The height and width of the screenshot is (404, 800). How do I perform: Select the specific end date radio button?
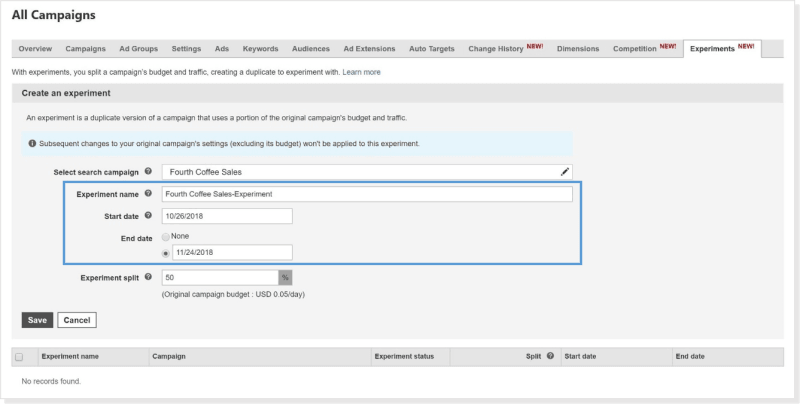tap(166, 253)
